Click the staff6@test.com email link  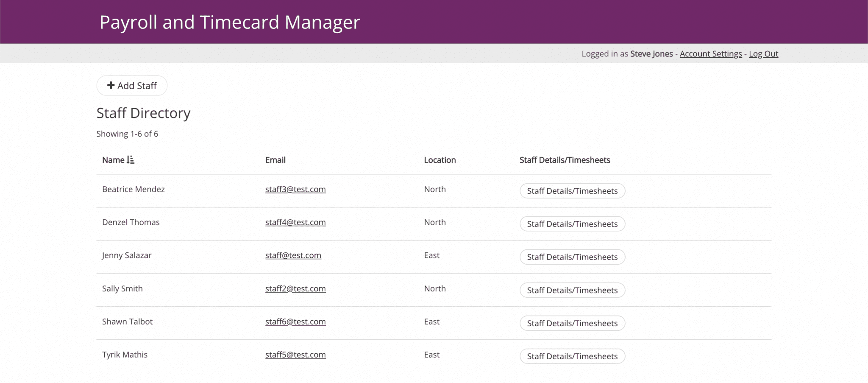click(295, 321)
